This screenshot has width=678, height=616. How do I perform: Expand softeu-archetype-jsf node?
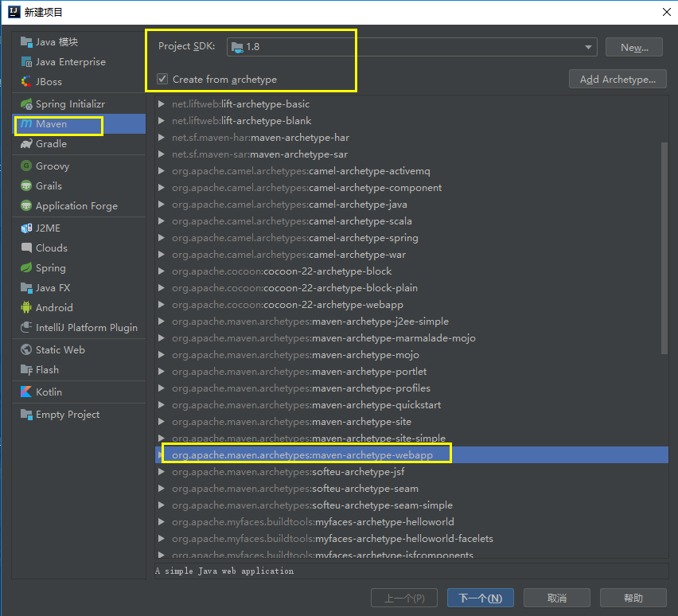[x=162, y=471]
